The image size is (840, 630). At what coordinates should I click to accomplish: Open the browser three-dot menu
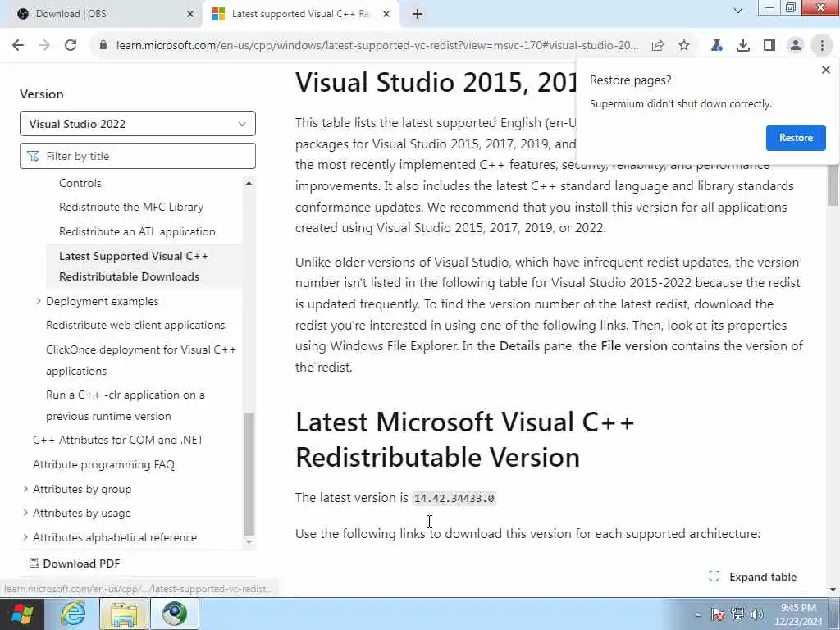point(822,46)
